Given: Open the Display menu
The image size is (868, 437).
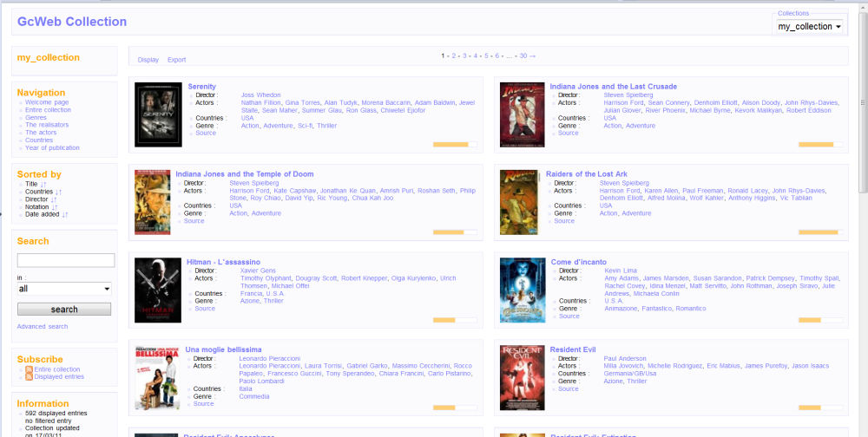Looking at the screenshot, I should coord(148,60).
